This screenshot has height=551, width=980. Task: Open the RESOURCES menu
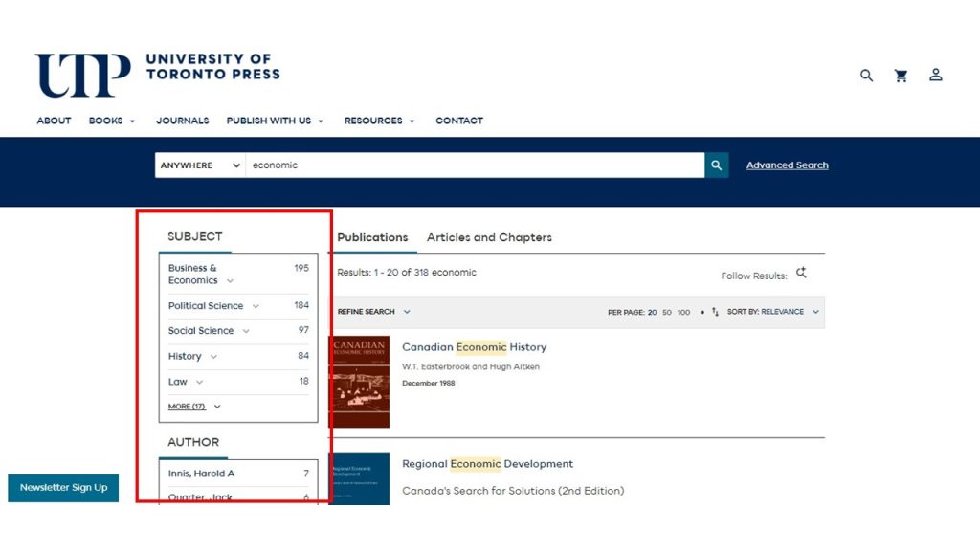point(379,121)
